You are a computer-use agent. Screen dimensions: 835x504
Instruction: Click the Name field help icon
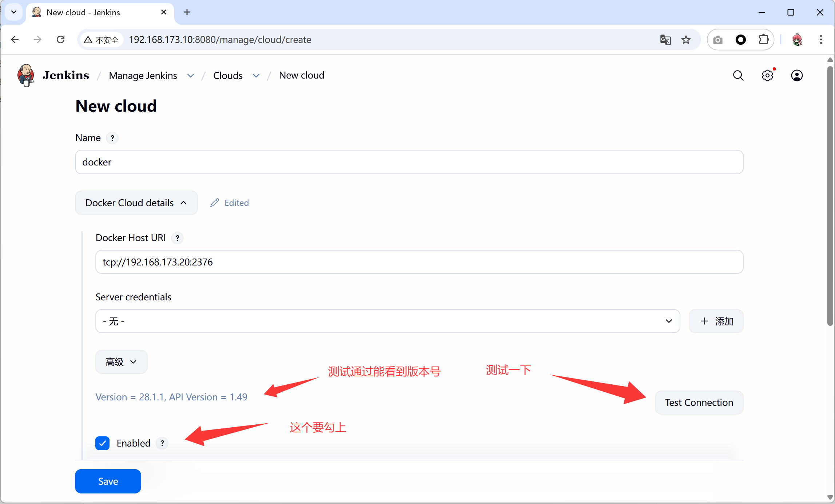pyautogui.click(x=112, y=138)
